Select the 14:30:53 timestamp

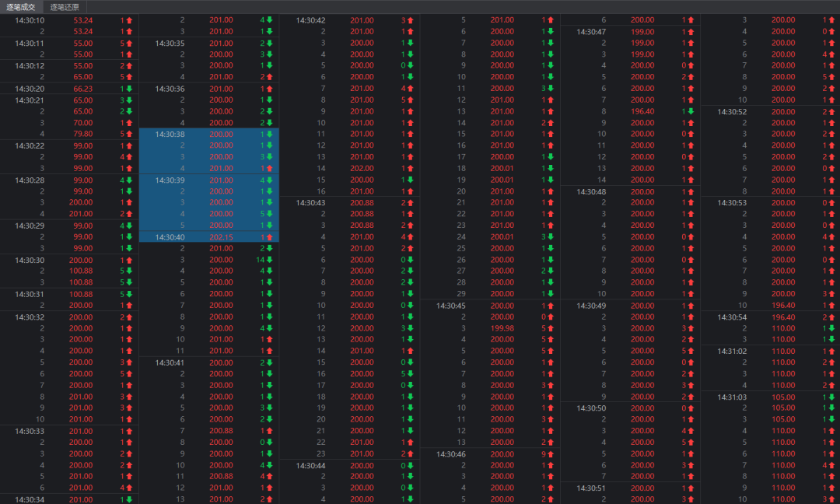coord(732,203)
